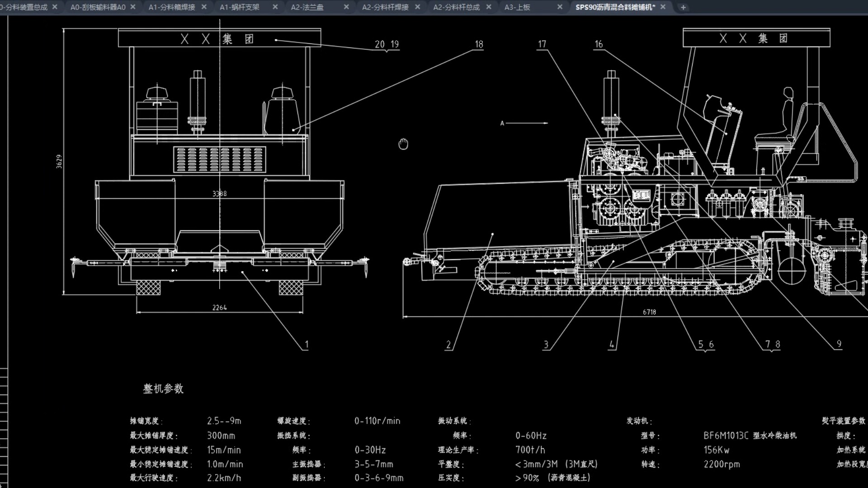The width and height of the screenshot is (868, 488).
Task: Click the 螺旋速度 parameter label
Action: [x=293, y=421]
